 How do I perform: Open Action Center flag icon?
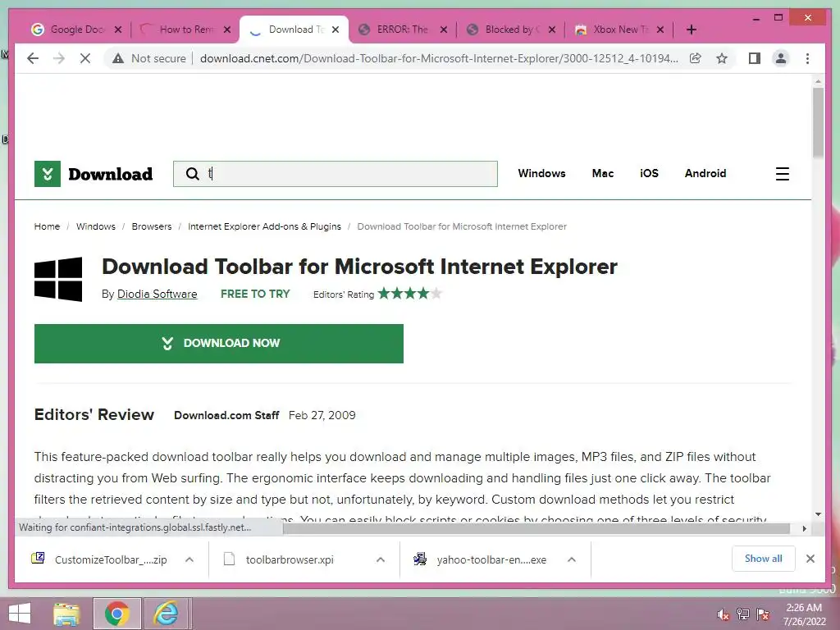click(x=762, y=614)
